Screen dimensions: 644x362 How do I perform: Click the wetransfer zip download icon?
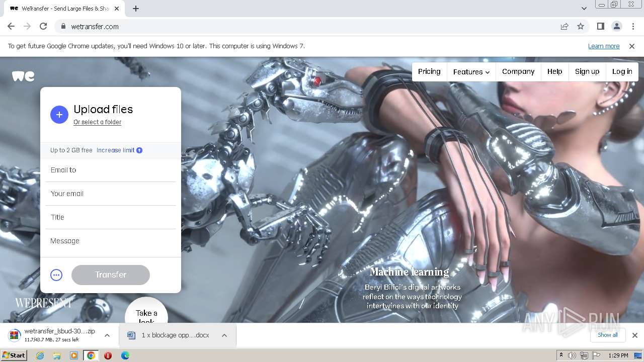pos(15,335)
